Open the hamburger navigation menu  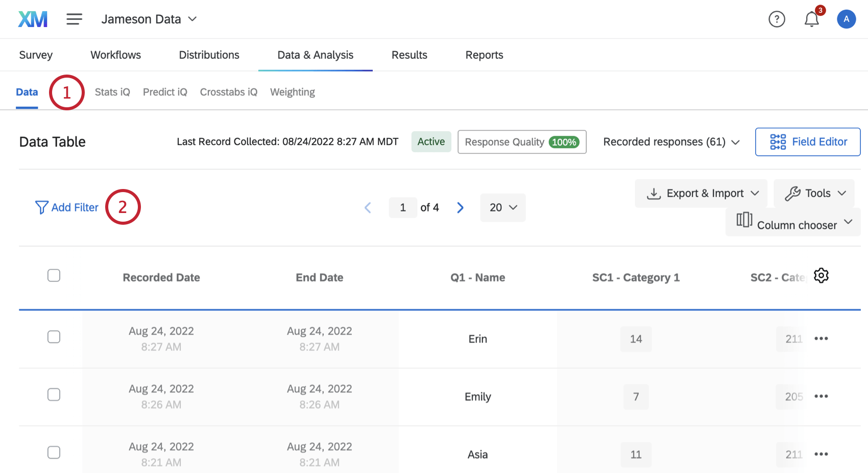pyautogui.click(x=74, y=19)
